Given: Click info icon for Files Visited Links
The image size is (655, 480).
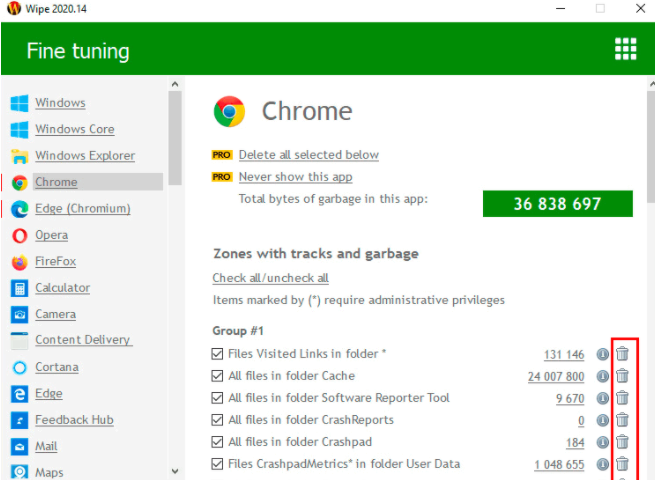Looking at the screenshot, I should pos(602,354).
